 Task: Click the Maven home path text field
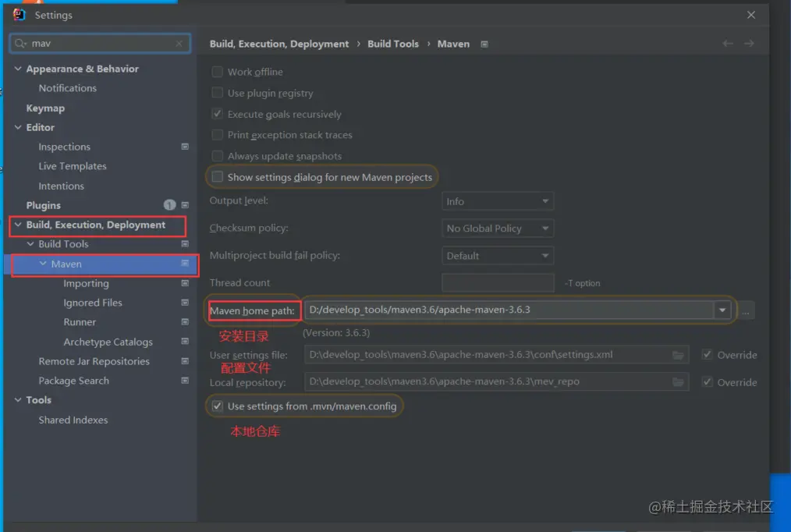[x=509, y=310]
